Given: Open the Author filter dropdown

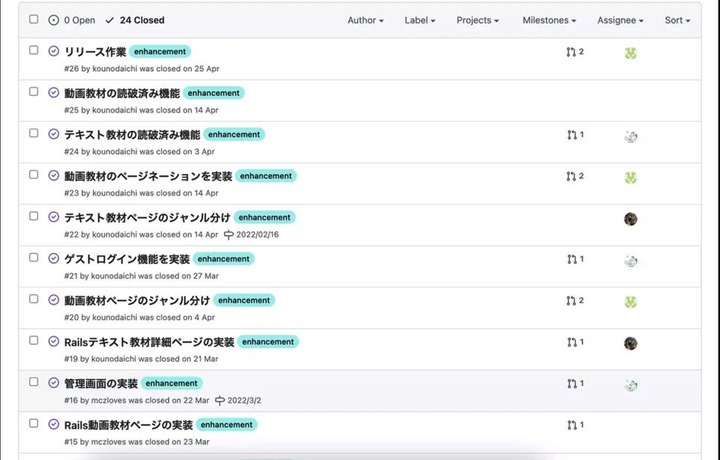Looking at the screenshot, I should pos(365,20).
